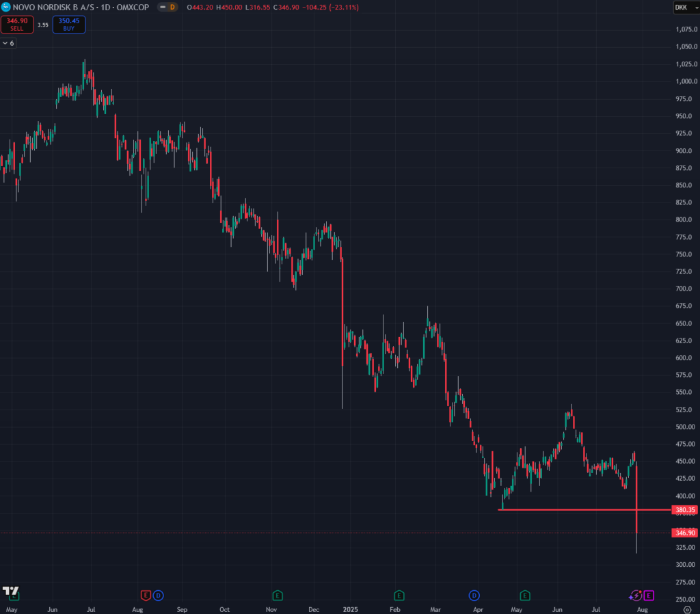Click the orange D delayed-data badge
Screen dimensions: 700x614
coord(172,7)
